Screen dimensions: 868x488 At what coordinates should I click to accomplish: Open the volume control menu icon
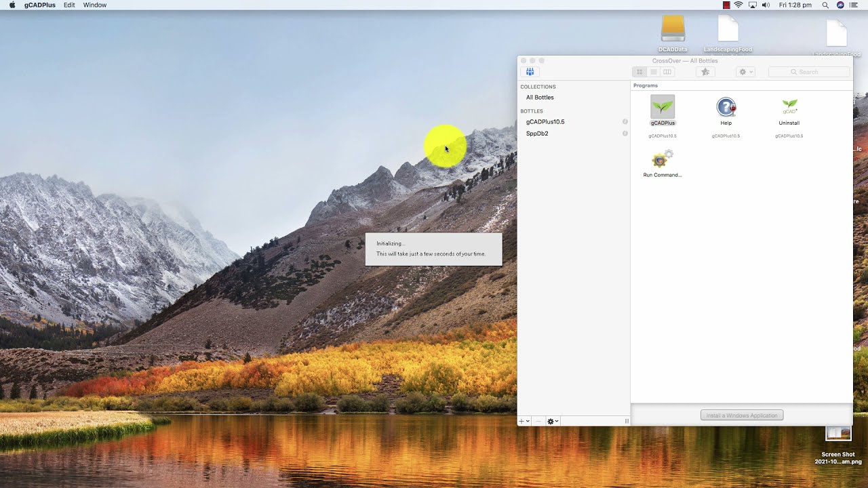coord(766,5)
